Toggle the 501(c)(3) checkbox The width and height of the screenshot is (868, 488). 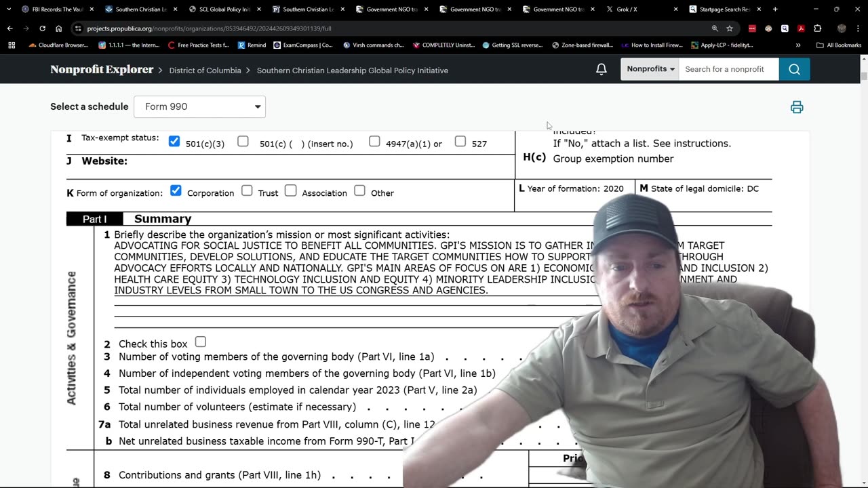coord(174,142)
